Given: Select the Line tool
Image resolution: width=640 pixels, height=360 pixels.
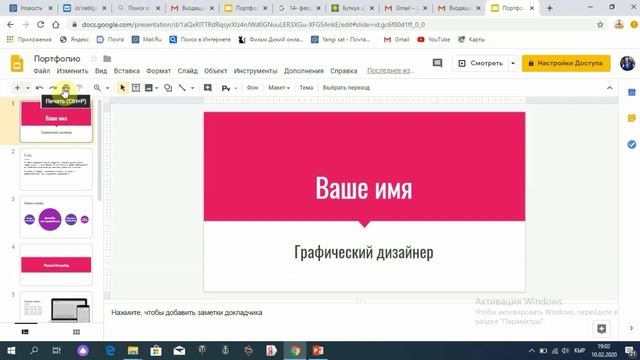Looking at the screenshot, I should point(182,88).
